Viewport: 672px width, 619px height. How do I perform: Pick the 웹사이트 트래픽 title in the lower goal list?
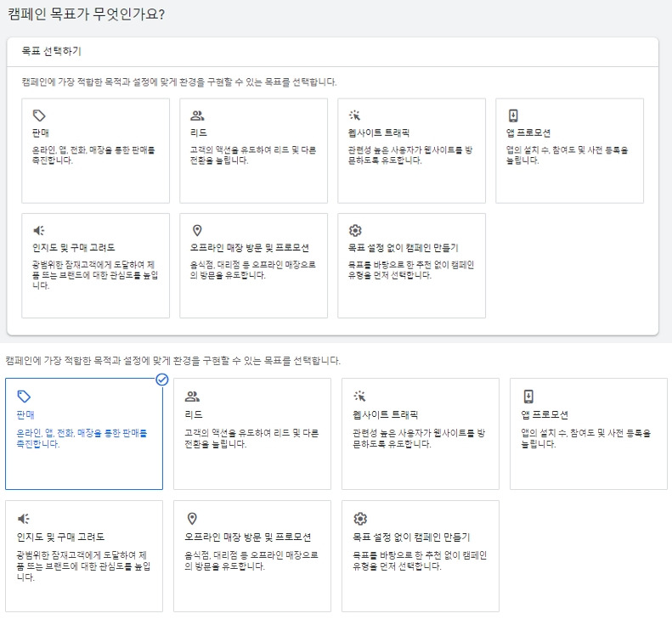[x=386, y=414]
